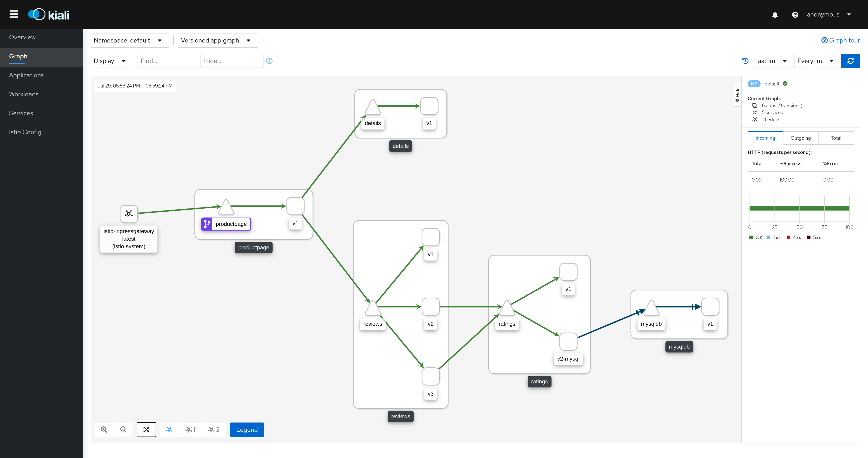Image resolution: width=868 pixels, height=458 pixels.
Task: Toggle the hamburger navigation menu
Action: (x=14, y=14)
